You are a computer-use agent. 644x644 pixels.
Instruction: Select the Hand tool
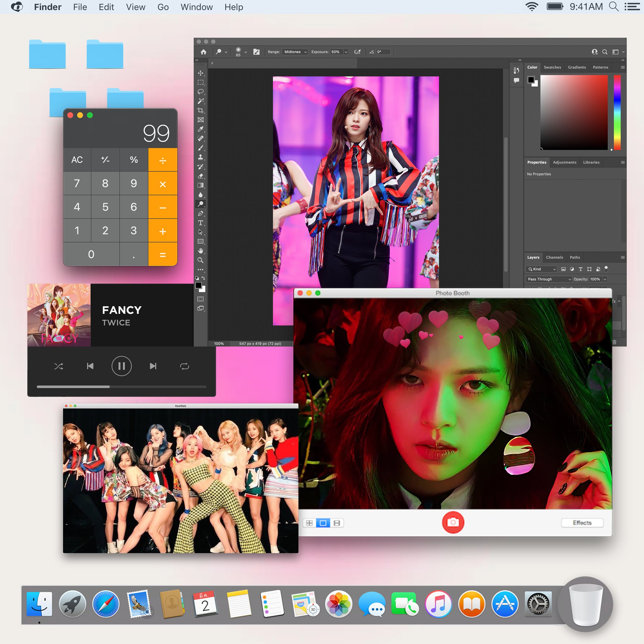[200, 251]
